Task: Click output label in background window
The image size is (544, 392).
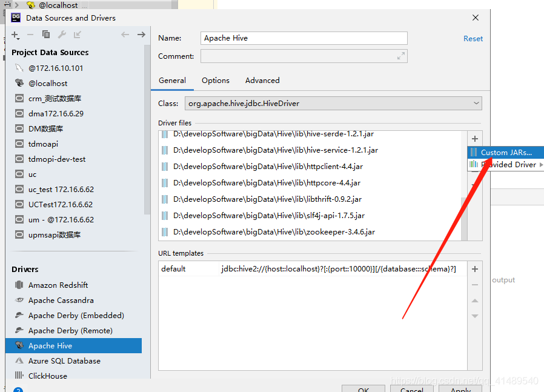Action: tap(503, 280)
